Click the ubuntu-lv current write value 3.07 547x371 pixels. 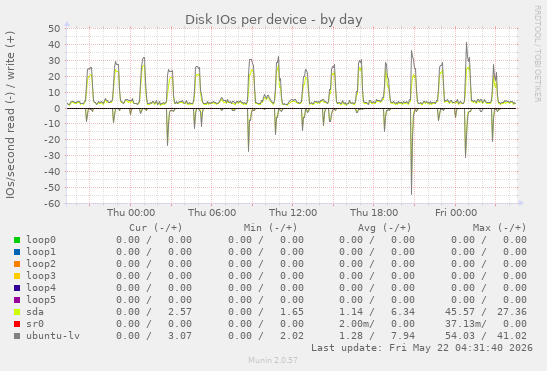[x=180, y=336]
